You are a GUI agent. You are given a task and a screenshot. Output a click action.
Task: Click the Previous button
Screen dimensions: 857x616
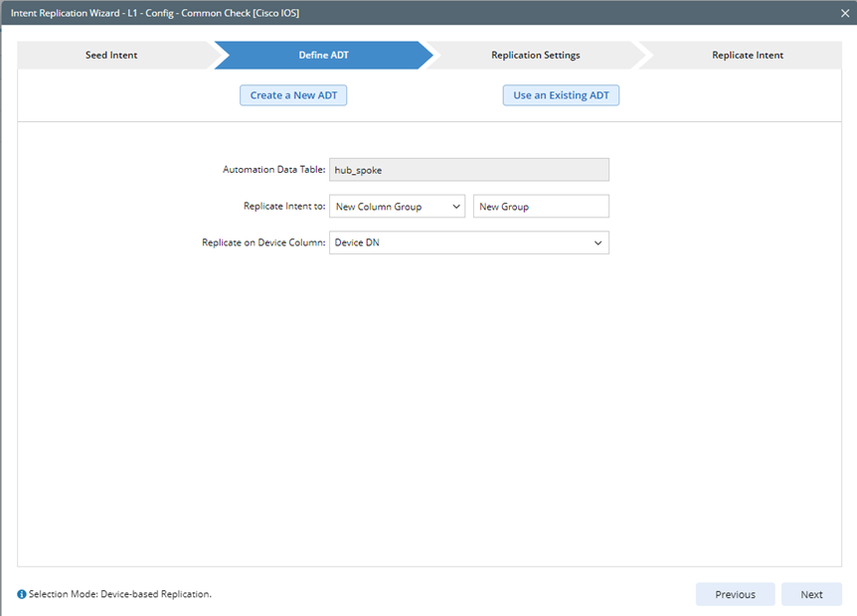(735, 594)
